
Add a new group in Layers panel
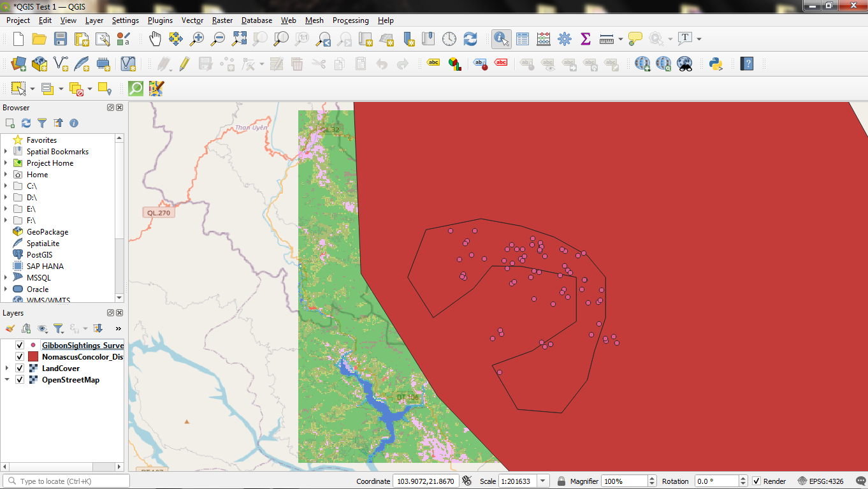[26, 328]
